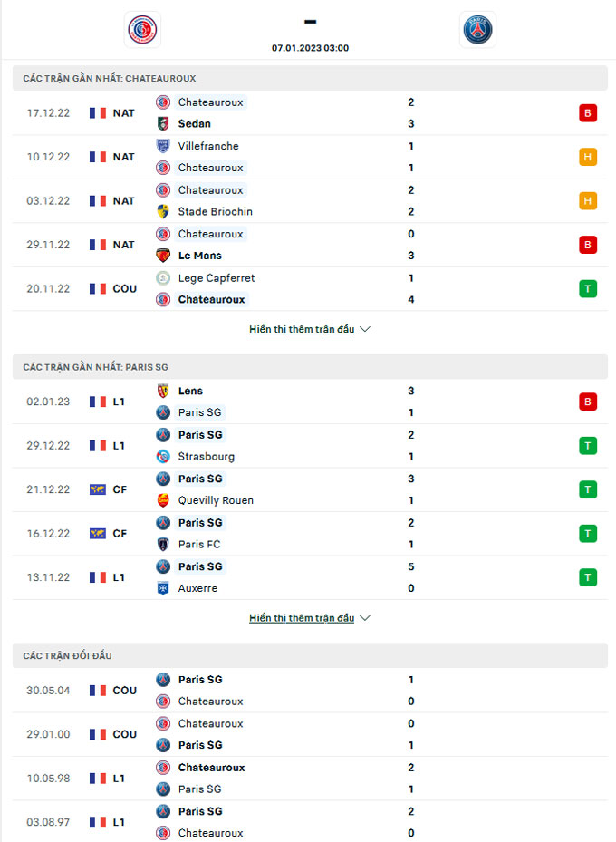Screen dimensions: 616x842
Task: Open the Paris FC team name link
Action: (199, 545)
